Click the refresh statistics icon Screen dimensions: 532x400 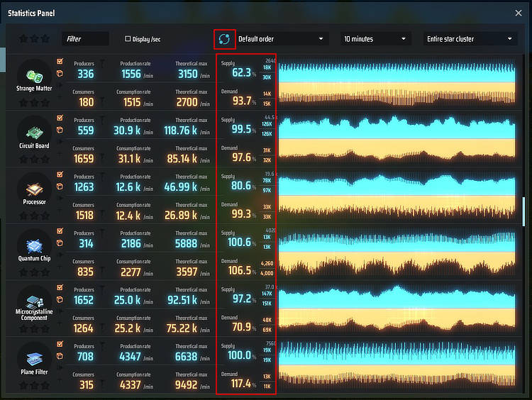[224, 39]
